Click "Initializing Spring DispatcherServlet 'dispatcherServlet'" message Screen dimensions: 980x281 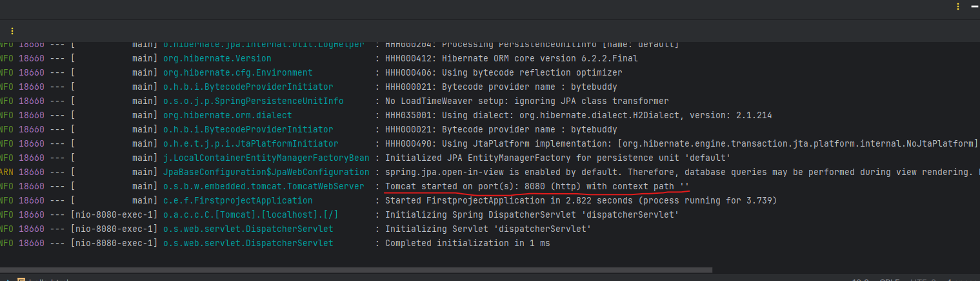click(x=532, y=214)
